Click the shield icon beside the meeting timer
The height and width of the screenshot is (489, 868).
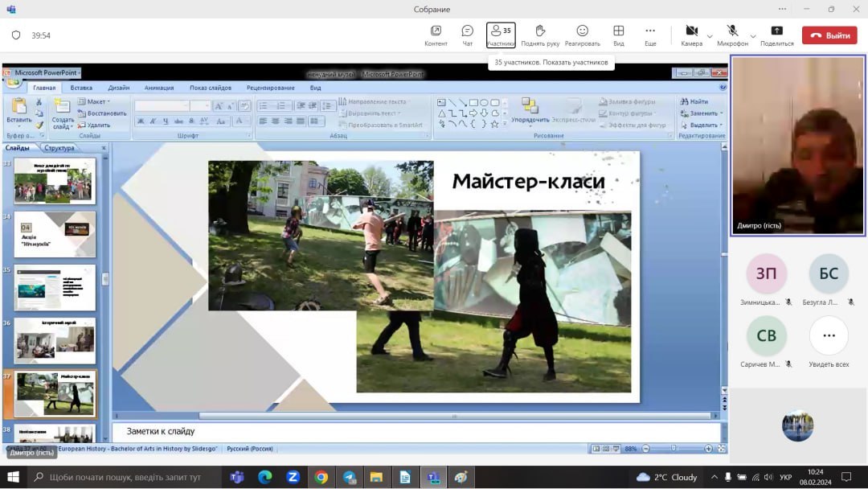(16, 35)
